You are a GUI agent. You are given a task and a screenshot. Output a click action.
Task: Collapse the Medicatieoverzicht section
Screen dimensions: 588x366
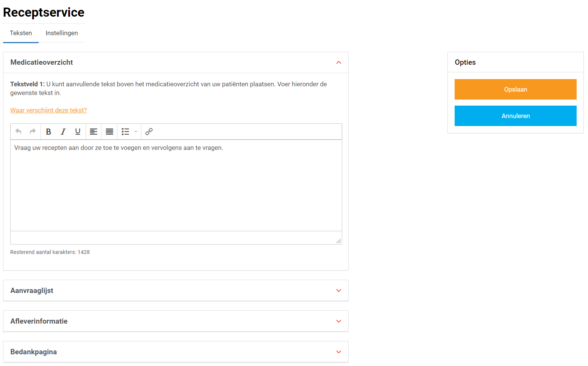(x=338, y=62)
